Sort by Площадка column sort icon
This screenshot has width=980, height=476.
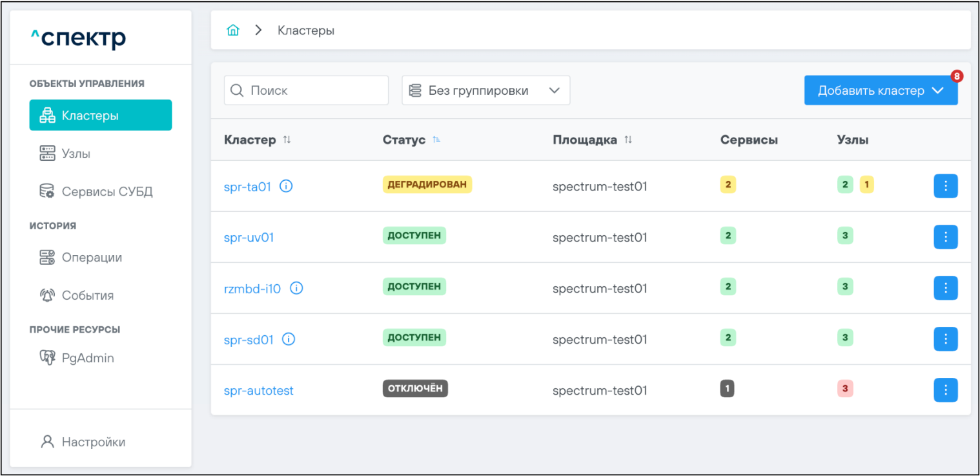coord(628,140)
